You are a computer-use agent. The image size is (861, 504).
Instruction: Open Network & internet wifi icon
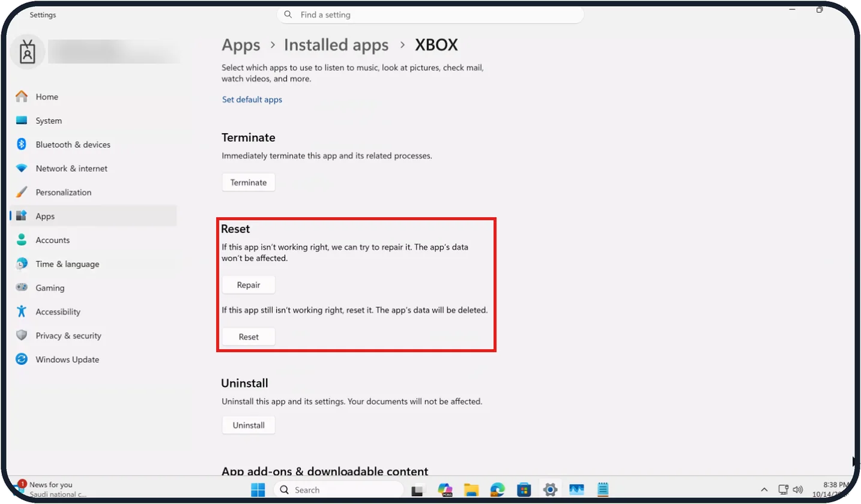pyautogui.click(x=22, y=169)
